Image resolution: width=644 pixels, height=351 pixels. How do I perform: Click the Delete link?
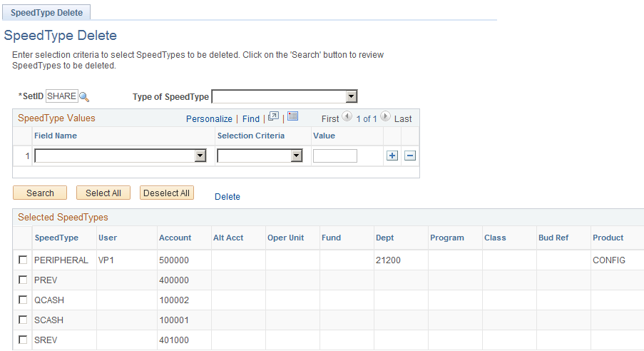click(x=227, y=196)
